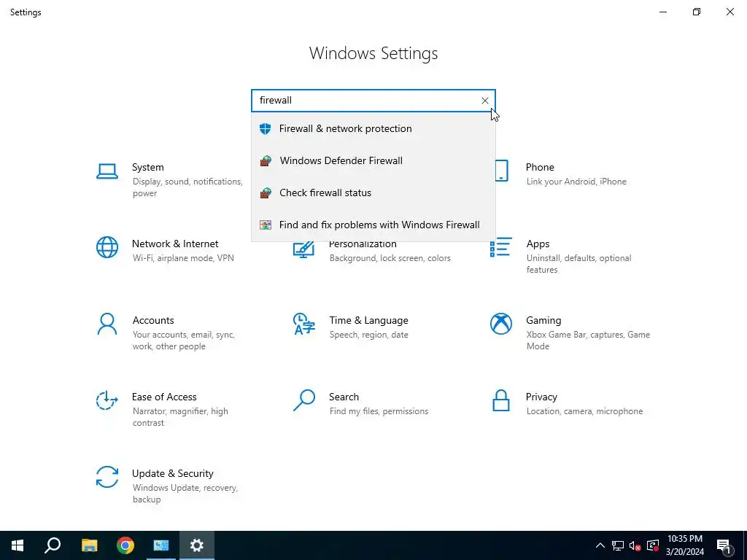Click 'Xbox Game Bar, captures, Game Mode' text
The image size is (747, 560).
pos(589,341)
